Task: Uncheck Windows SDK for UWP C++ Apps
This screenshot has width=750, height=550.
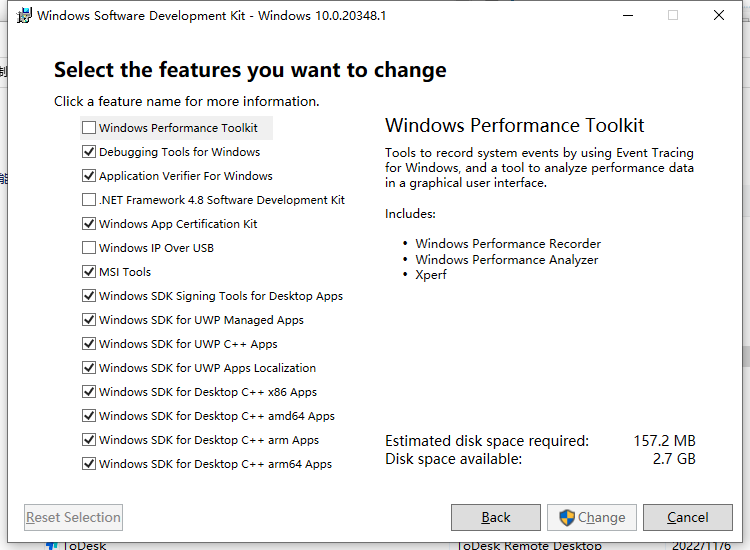Action: pyautogui.click(x=89, y=343)
